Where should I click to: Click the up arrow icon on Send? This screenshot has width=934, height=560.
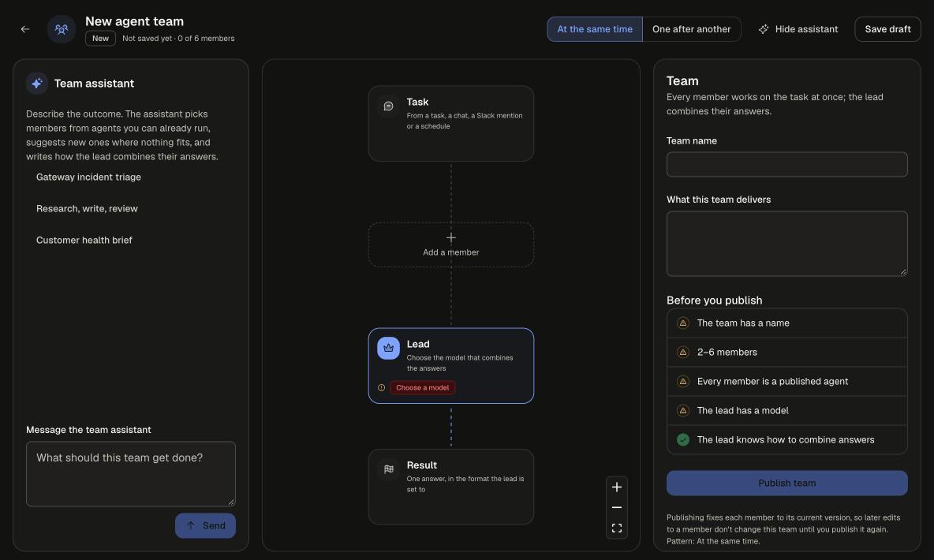coord(191,525)
